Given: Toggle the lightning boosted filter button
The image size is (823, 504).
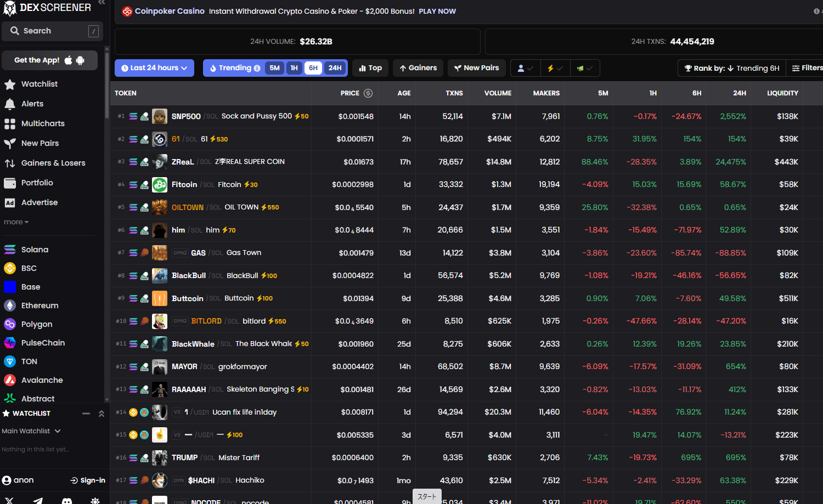Looking at the screenshot, I should (x=555, y=68).
